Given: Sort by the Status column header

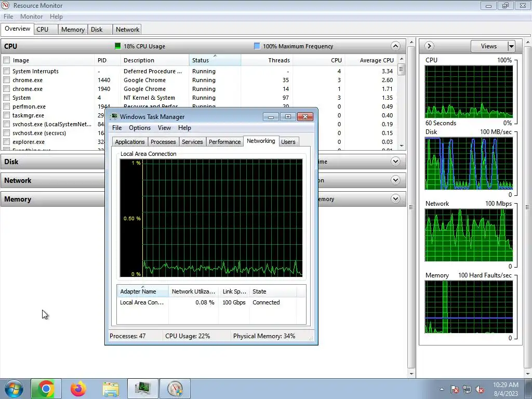Looking at the screenshot, I should tap(215, 60).
